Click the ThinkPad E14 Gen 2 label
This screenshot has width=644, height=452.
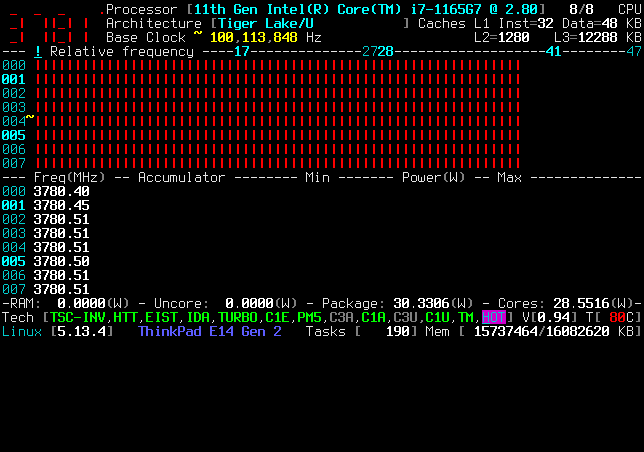pos(209,332)
